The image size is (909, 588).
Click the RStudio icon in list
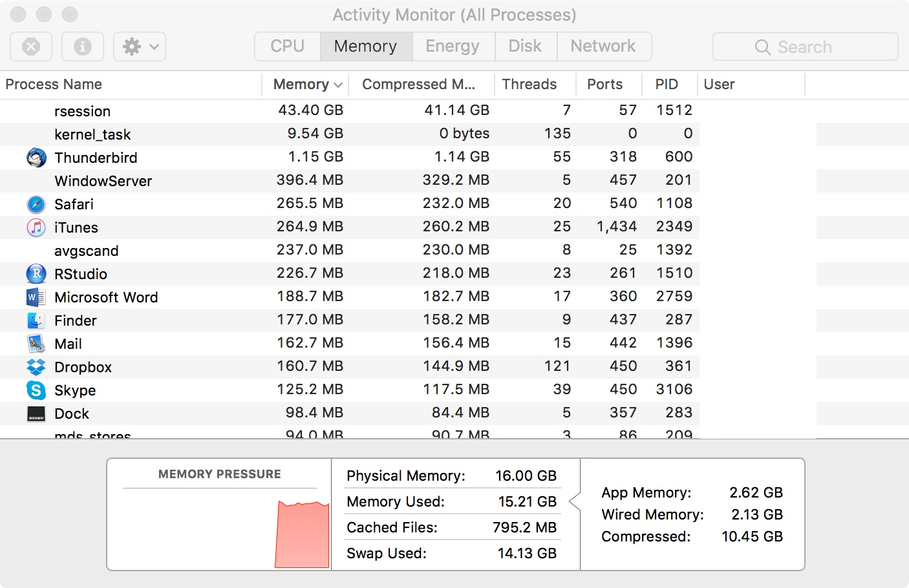[x=36, y=274]
